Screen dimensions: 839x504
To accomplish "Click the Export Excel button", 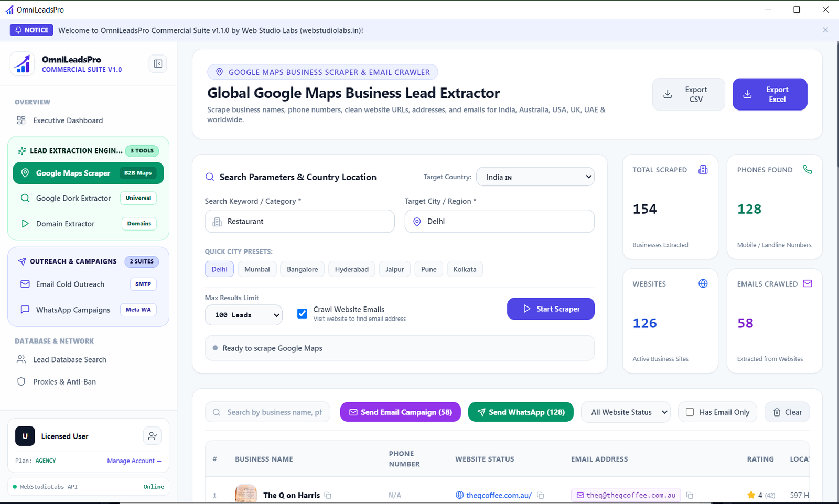I will click(770, 94).
